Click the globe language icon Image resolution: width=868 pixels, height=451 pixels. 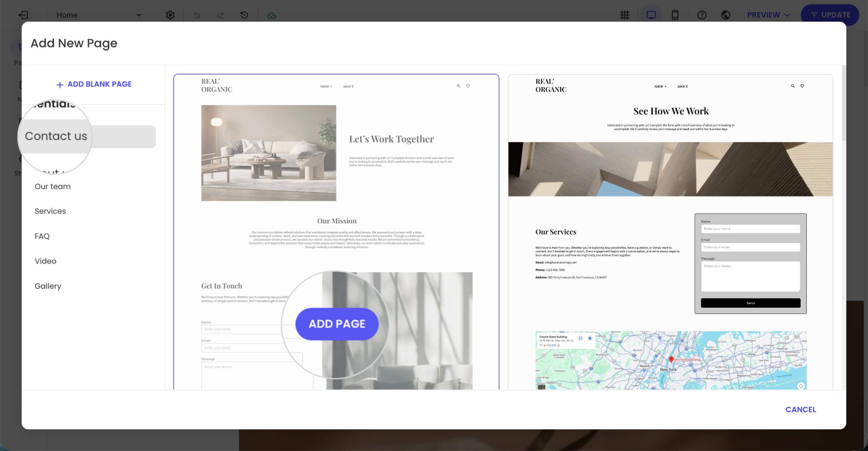(726, 15)
